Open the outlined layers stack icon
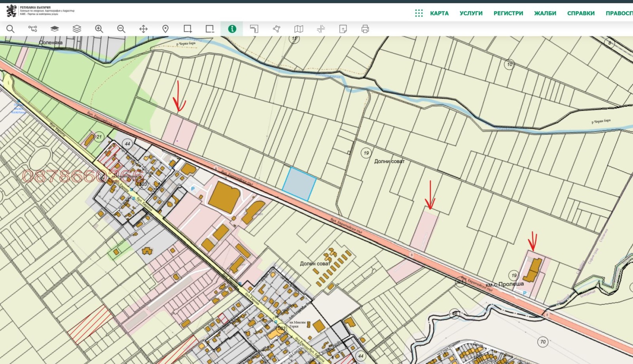 click(x=77, y=29)
